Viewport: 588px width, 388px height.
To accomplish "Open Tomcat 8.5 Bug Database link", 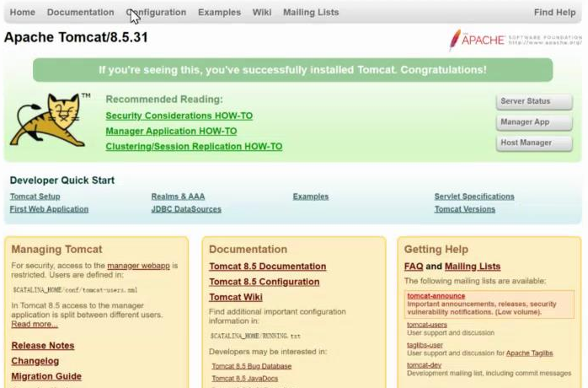I will click(252, 366).
